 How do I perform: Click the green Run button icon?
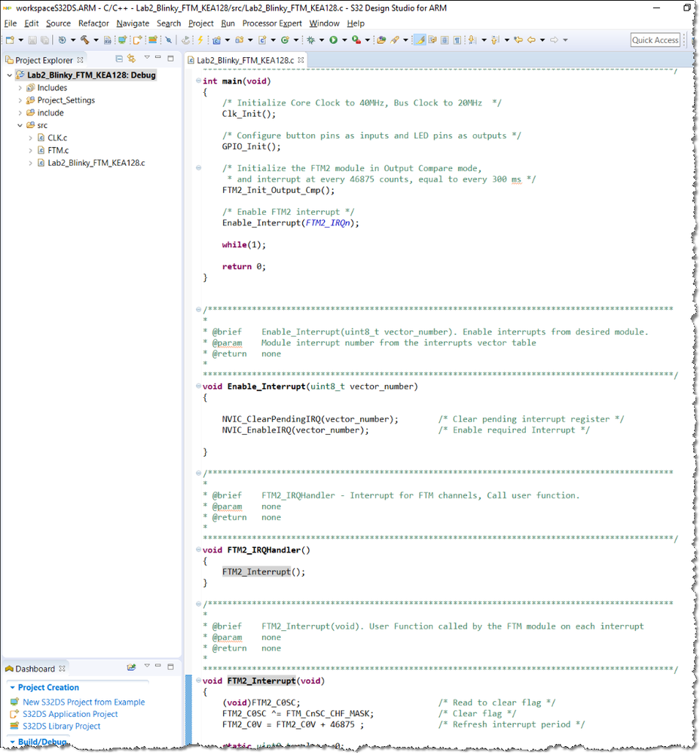[x=333, y=40]
